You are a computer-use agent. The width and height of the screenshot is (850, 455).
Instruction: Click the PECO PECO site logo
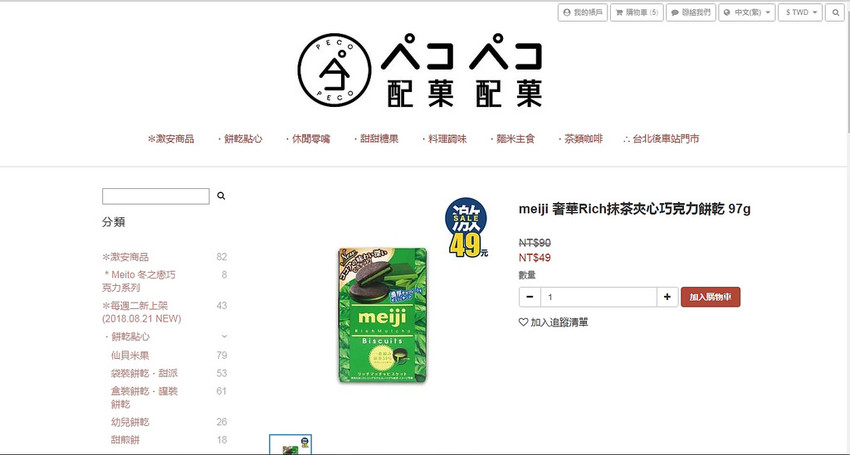pos(420,71)
